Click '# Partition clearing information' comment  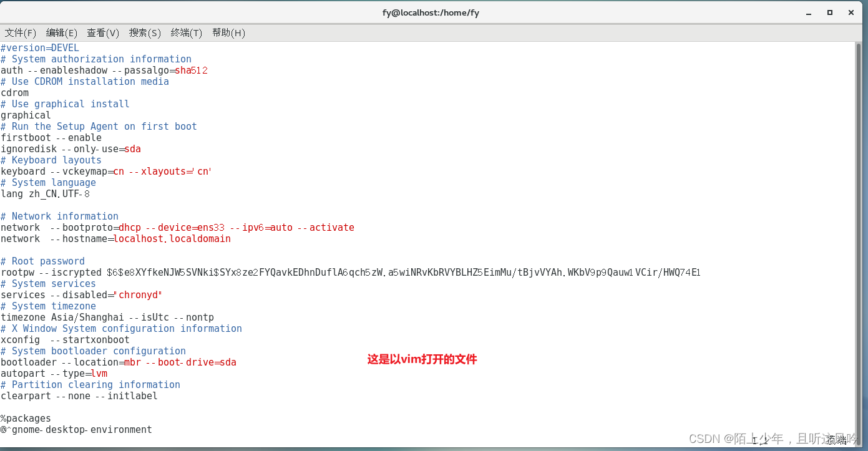(90, 385)
